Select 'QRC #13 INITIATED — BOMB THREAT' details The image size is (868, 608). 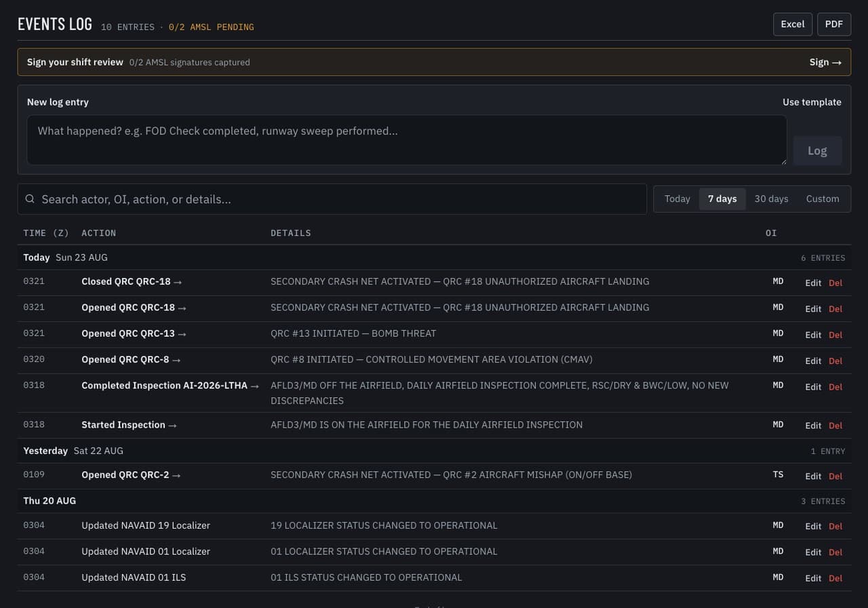[353, 333]
